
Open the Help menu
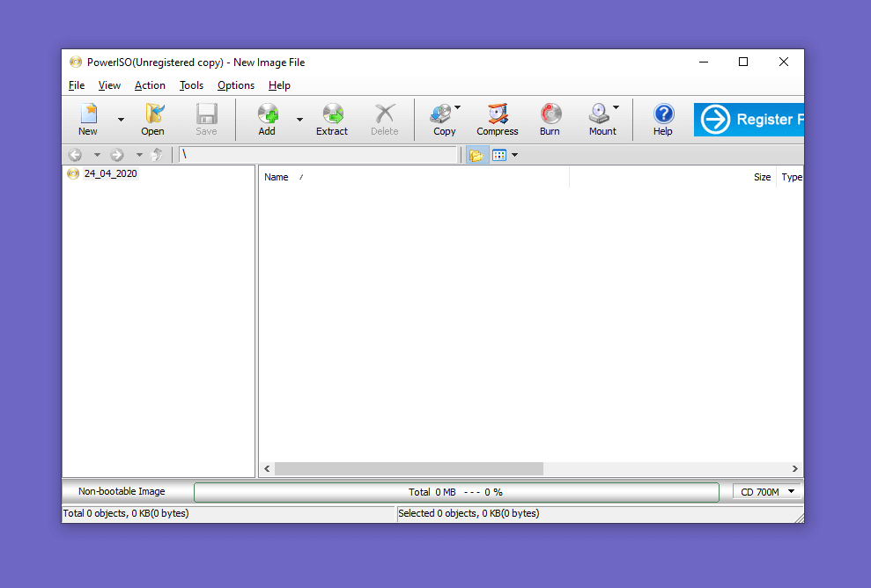click(x=279, y=85)
